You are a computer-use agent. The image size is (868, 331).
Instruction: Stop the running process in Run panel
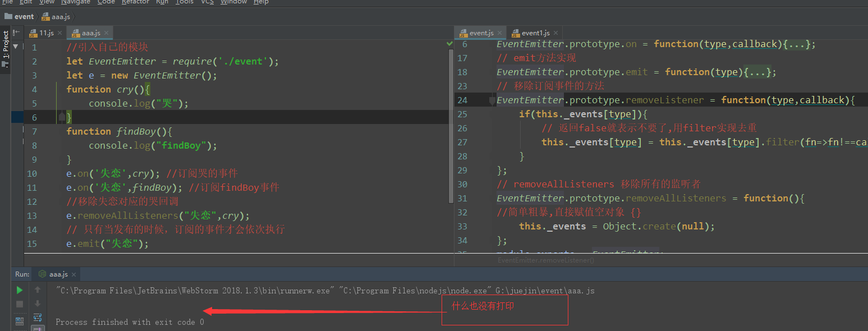pos(20,304)
